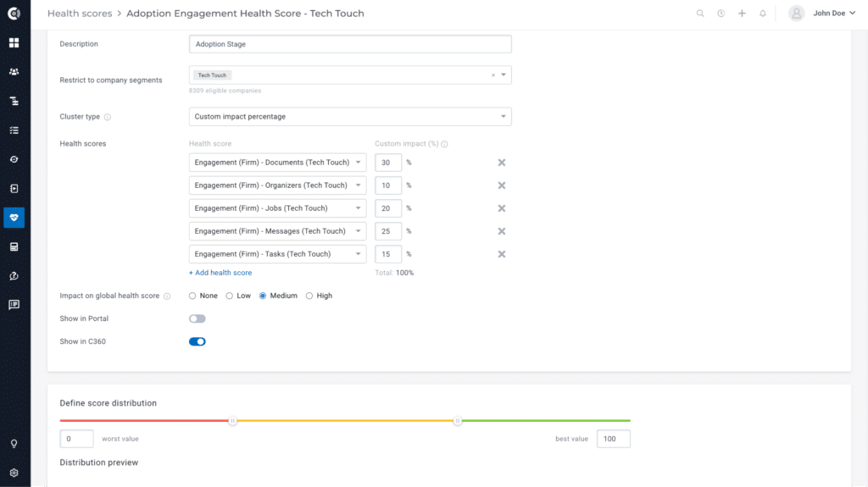Open the notifications bell icon

[763, 14]
